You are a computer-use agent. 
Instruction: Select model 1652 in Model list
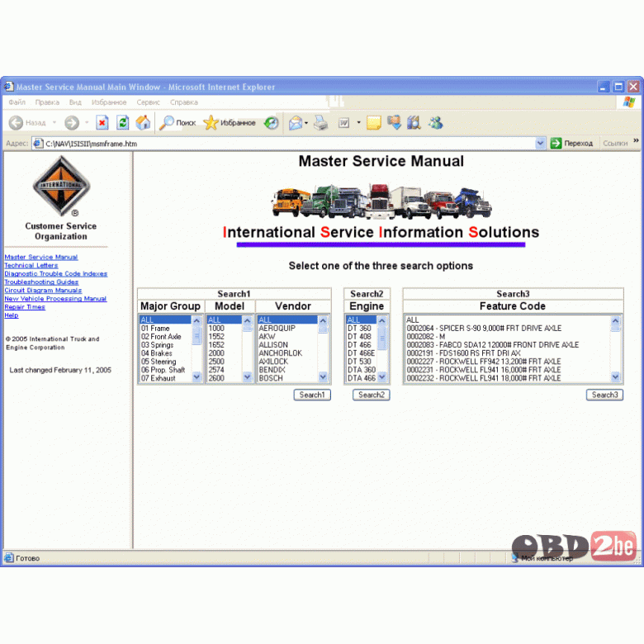[225, 344]
